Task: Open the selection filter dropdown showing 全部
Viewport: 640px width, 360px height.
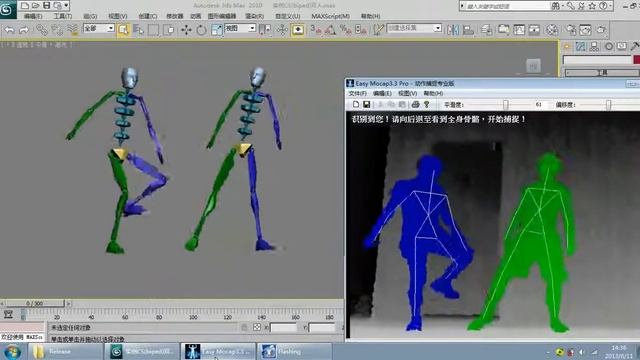Action: point(98,28)
